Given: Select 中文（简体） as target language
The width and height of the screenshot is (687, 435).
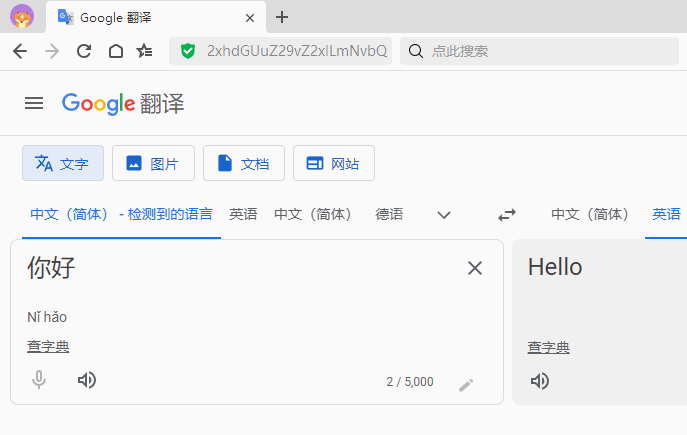Looking at the screenshot, I should (x=590, y=214).
